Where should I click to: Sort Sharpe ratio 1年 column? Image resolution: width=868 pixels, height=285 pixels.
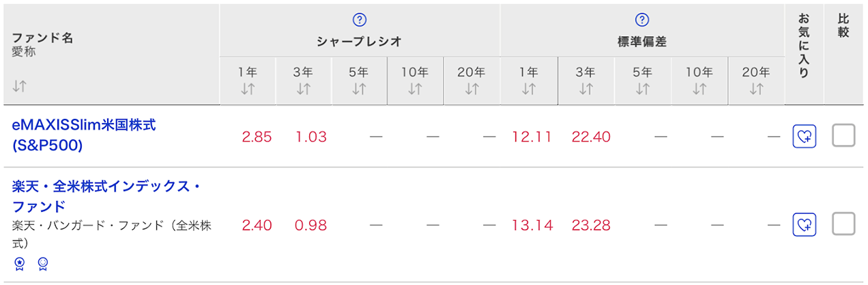(248, 89)
